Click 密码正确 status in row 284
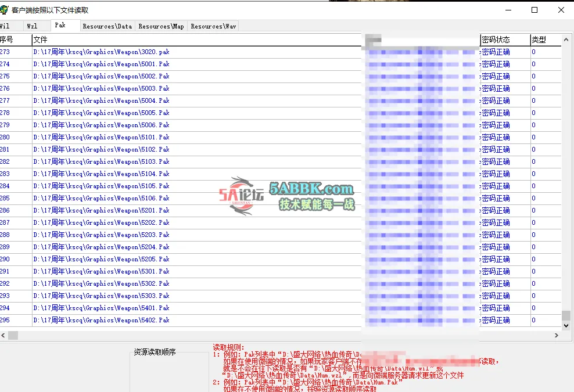This screenshot has width=574, height=392. pyautogui.click(x=496, y=186)
